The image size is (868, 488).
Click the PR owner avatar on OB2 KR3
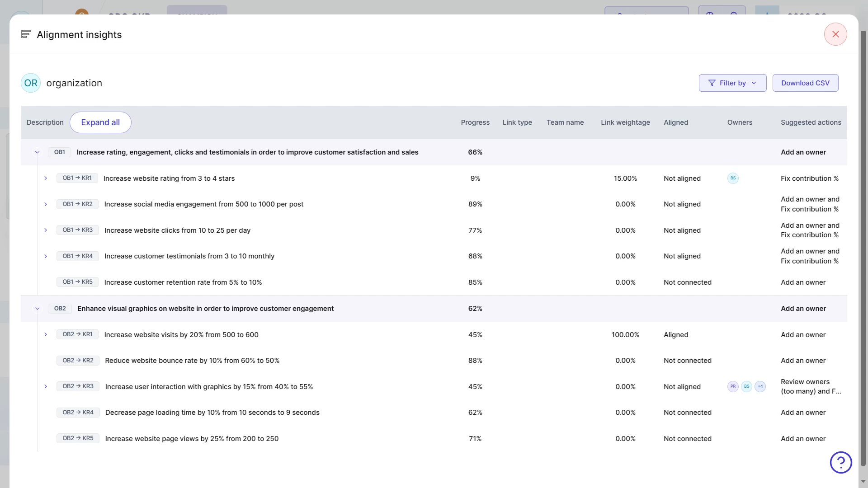pos(733,386)
